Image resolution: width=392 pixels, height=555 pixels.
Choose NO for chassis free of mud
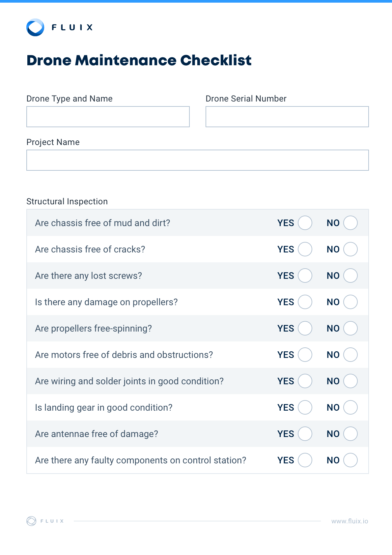pos(350,223)
